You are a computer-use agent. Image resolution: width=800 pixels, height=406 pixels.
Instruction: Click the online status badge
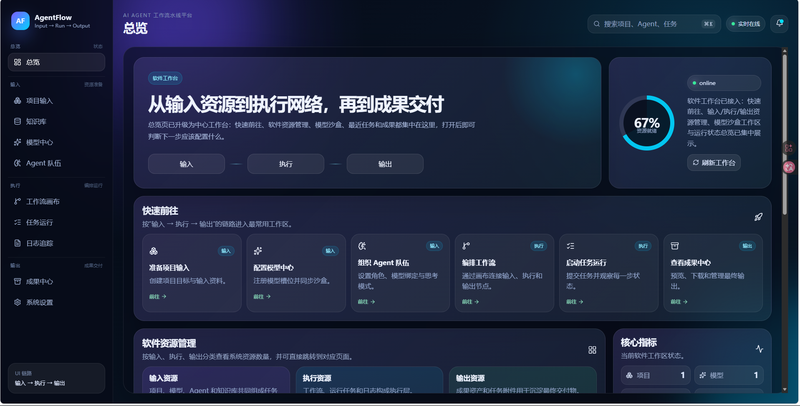pyautogui.click(x=724, y=83)
